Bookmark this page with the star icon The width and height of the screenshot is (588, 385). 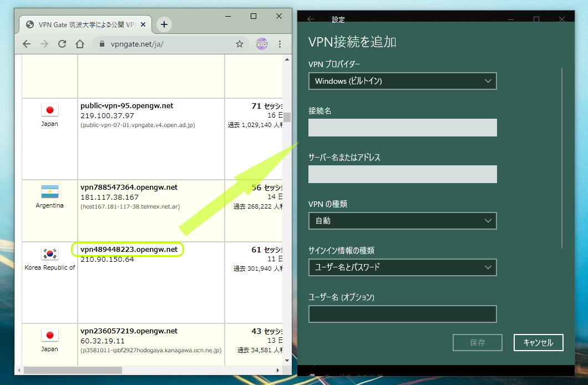tap(240, 44)
